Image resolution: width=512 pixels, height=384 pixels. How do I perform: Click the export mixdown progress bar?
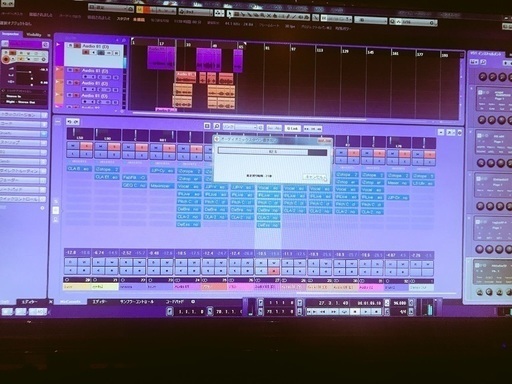tap(272, 152)
